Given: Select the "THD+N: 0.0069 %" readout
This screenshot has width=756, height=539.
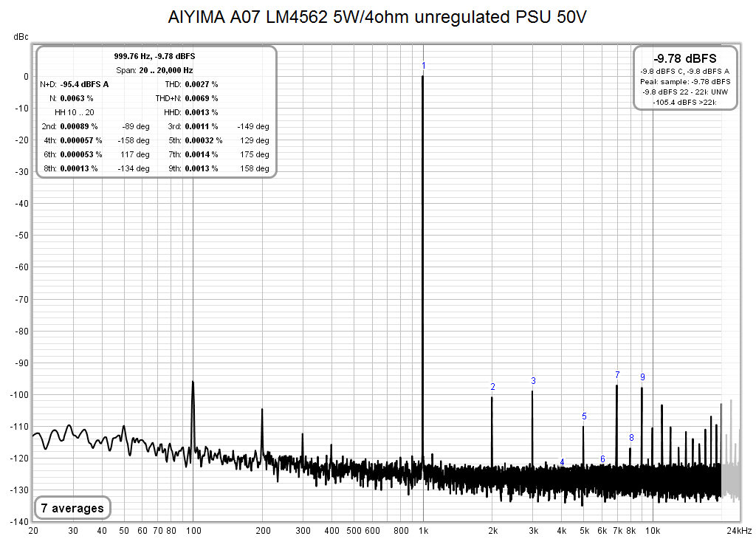Looking at the screenshot, I should point(187,98).
